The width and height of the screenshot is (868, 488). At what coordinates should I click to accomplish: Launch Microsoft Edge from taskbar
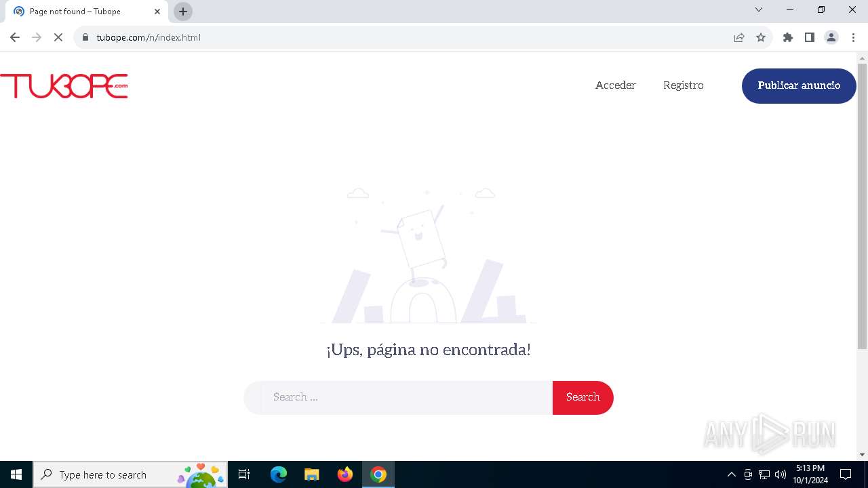pos(279,474)
